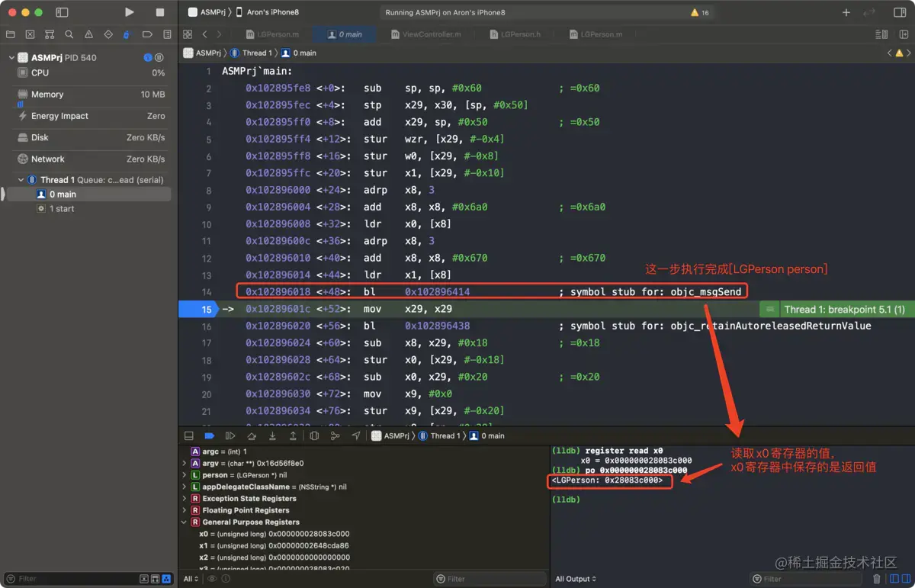Select the Debug navigator icon
The width and height of the screenshot is (915, 588).
coord(127,34)
